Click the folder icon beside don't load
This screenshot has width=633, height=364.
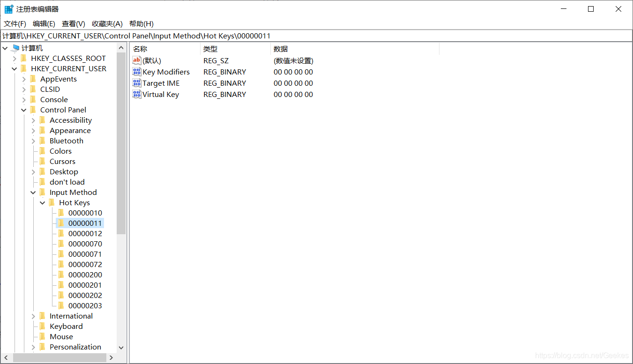[42, 182]
